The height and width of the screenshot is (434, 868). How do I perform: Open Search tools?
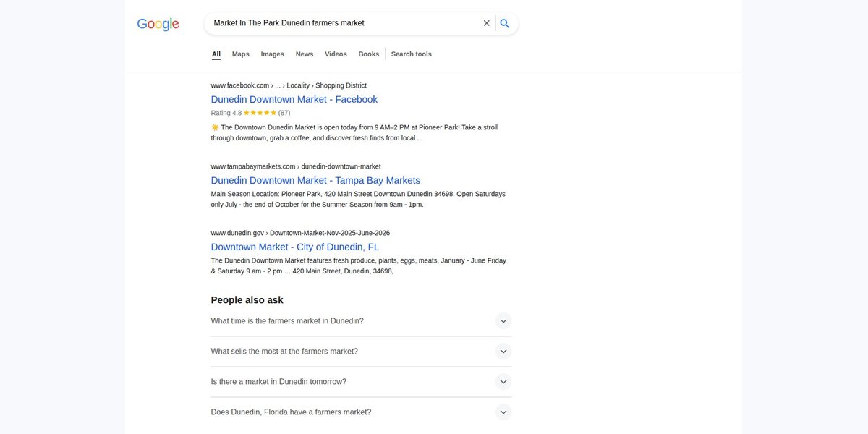(x=412, y=54)
